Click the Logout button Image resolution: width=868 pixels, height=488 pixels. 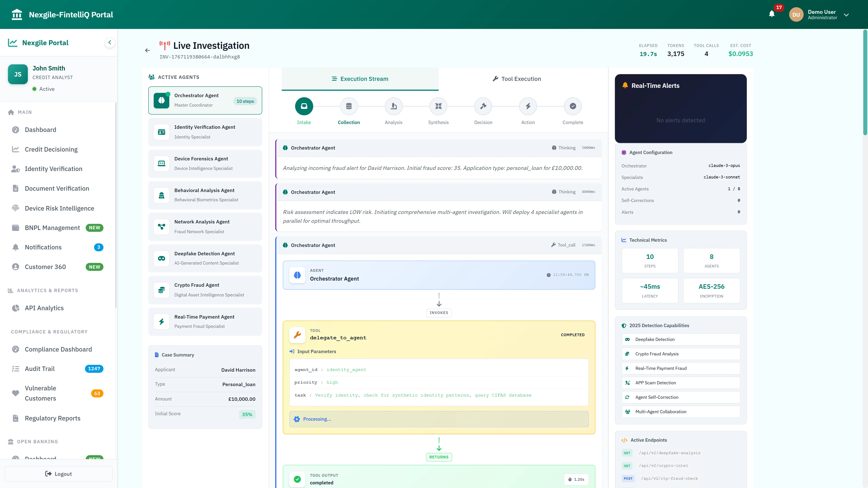pyautogui.click(x=58, y=474)
